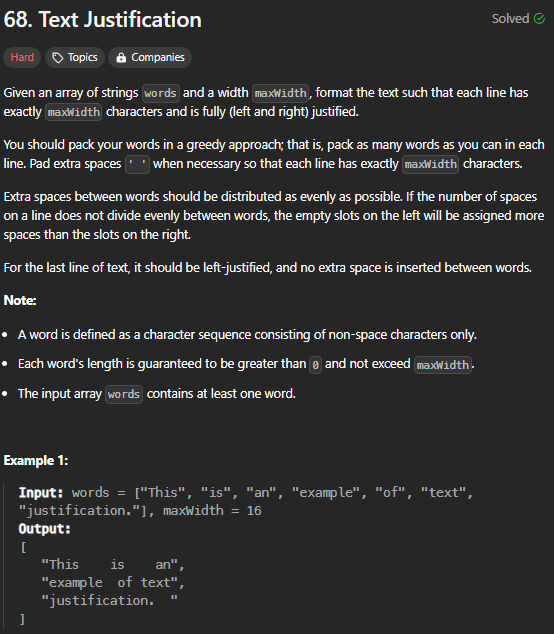
Task: Click the Solved status label
Action: pos(510,19)
